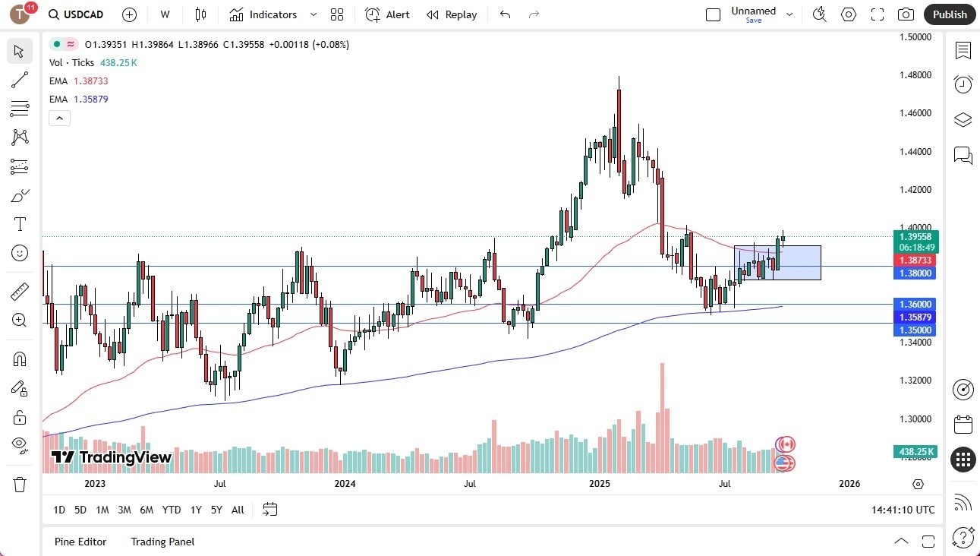Open the Watchlist panel

click(963, 51)
